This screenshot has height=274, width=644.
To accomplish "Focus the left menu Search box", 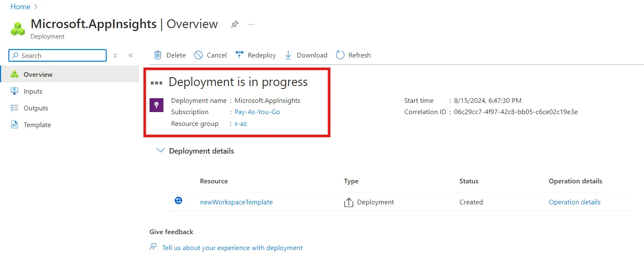I will pyautogui.click(x=58, y=55).
